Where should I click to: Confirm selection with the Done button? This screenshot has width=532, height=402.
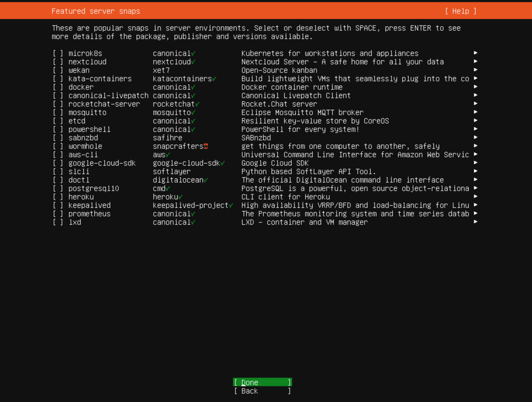[x=262, y=382]
